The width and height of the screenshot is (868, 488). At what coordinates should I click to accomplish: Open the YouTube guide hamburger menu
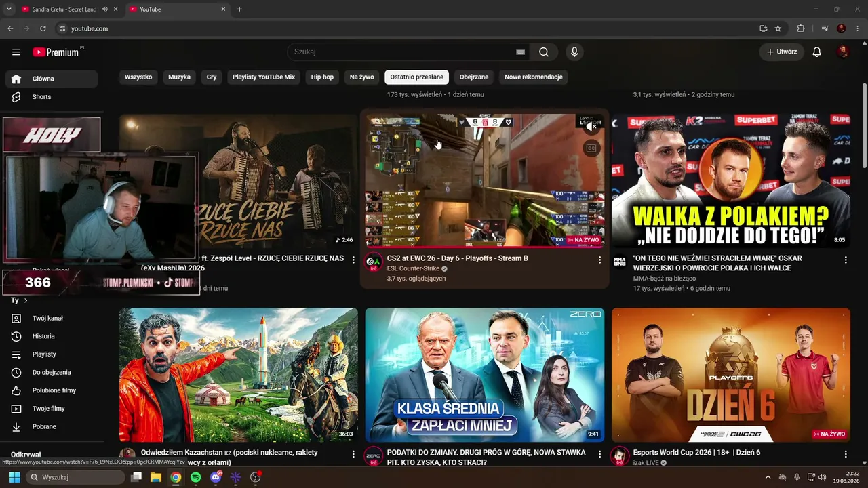(x=16, y=52)
